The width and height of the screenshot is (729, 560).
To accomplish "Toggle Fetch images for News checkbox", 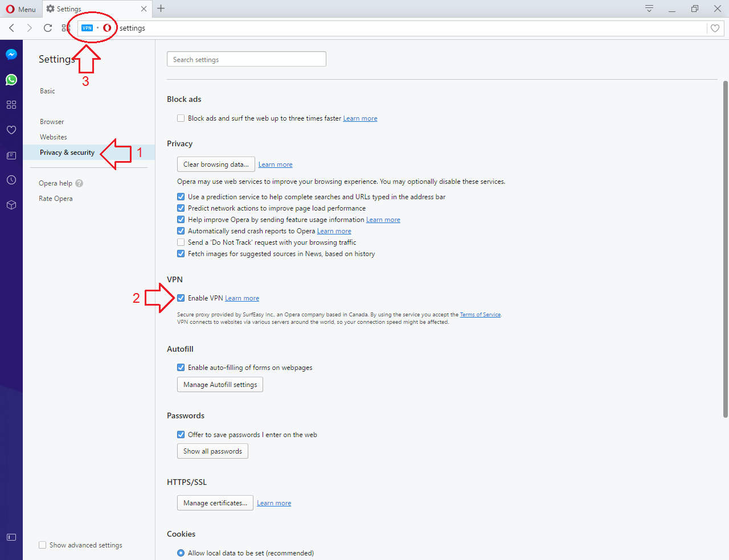I will [181, 254].
